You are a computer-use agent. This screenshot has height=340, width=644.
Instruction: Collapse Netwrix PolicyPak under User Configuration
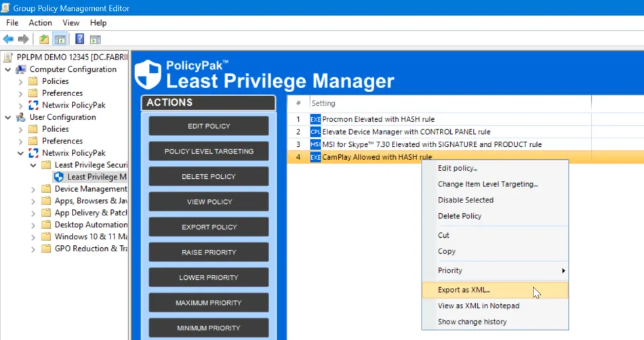(x=21, y=153)
